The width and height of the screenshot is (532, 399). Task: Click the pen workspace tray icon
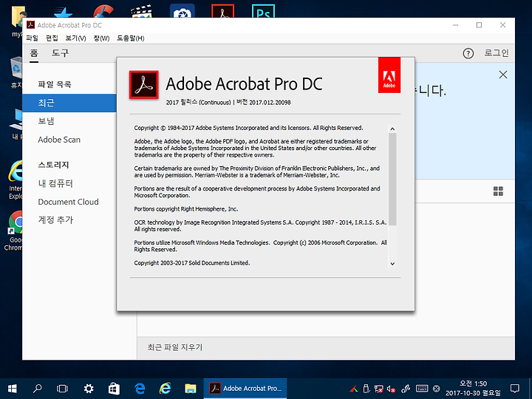click(x=406, y=389)
